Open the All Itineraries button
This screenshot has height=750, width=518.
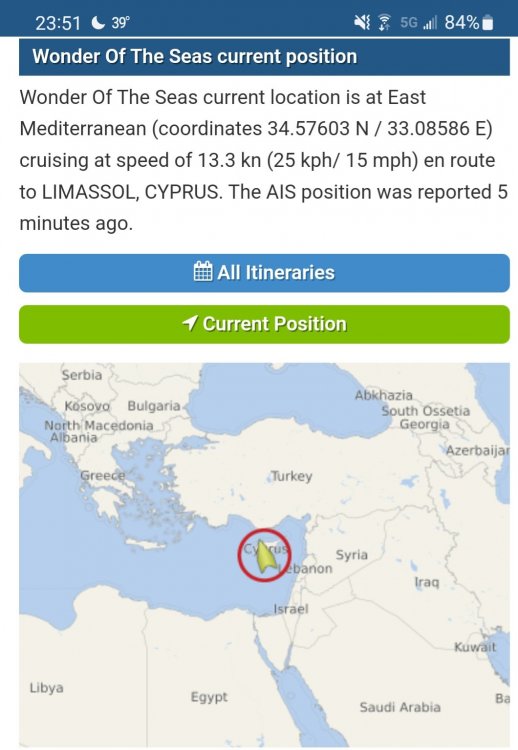tap(265, 273)
